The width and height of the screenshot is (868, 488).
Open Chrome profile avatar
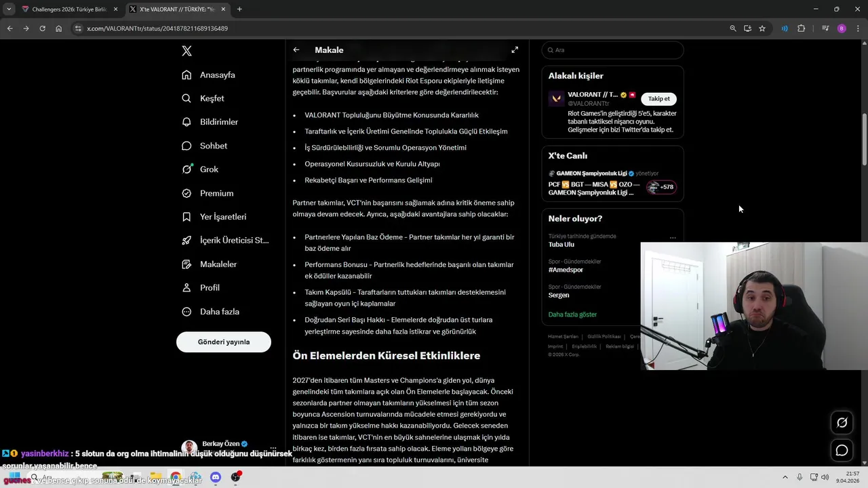(842, 28)
